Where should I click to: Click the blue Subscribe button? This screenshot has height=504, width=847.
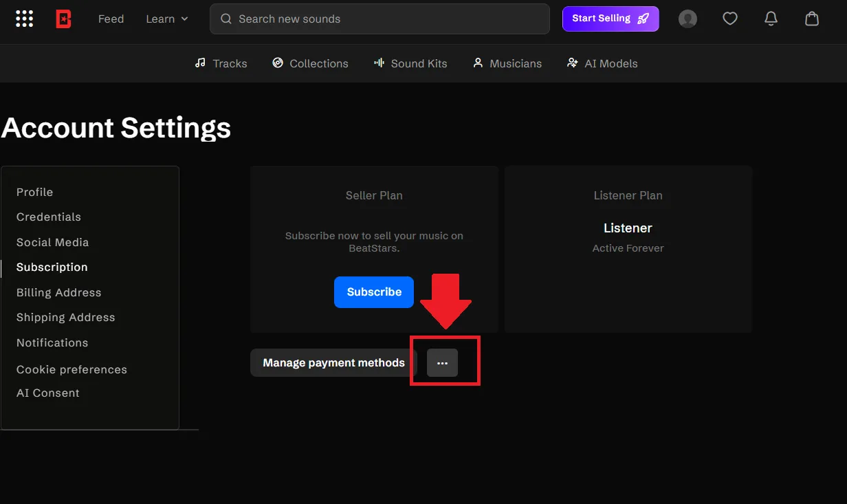374,292
